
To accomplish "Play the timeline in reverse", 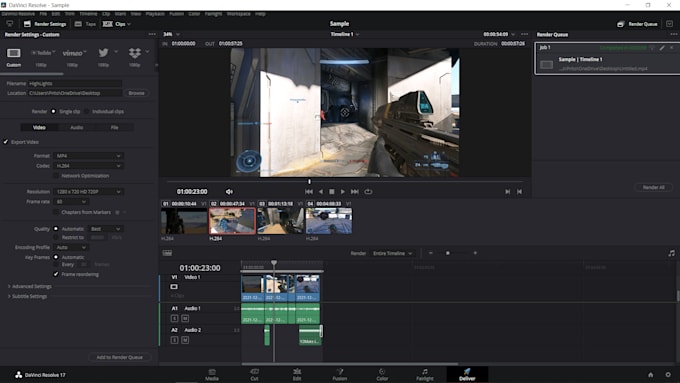I will click(321, 192).
